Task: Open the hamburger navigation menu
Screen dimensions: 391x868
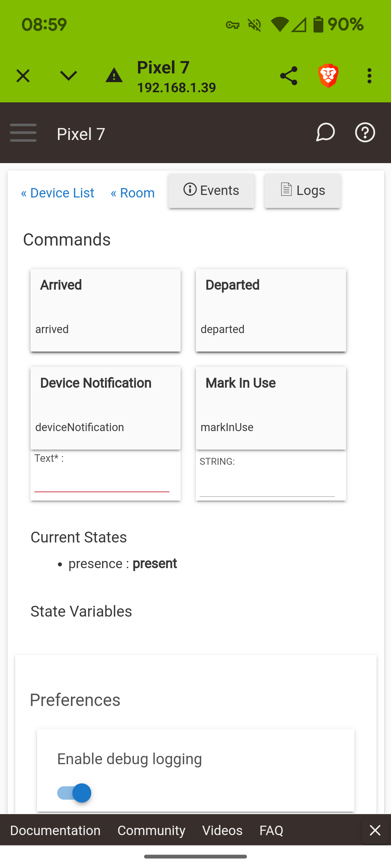Action: coord(23,133)
